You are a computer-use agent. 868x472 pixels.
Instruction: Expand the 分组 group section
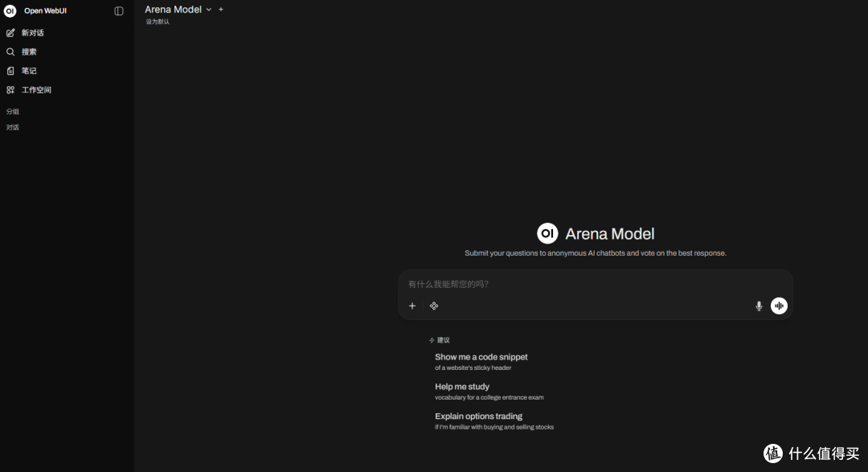[x=13, y=111]
